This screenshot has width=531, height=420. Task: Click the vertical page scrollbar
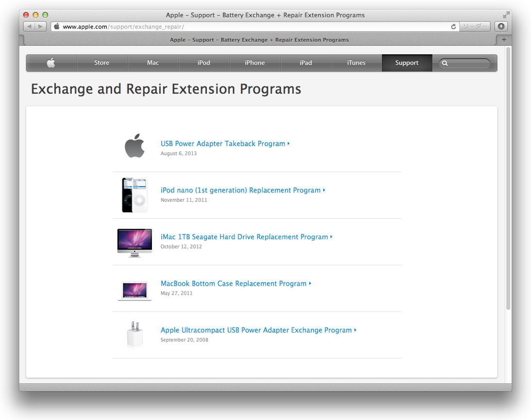pyautogui.click(x=508, y=178)
